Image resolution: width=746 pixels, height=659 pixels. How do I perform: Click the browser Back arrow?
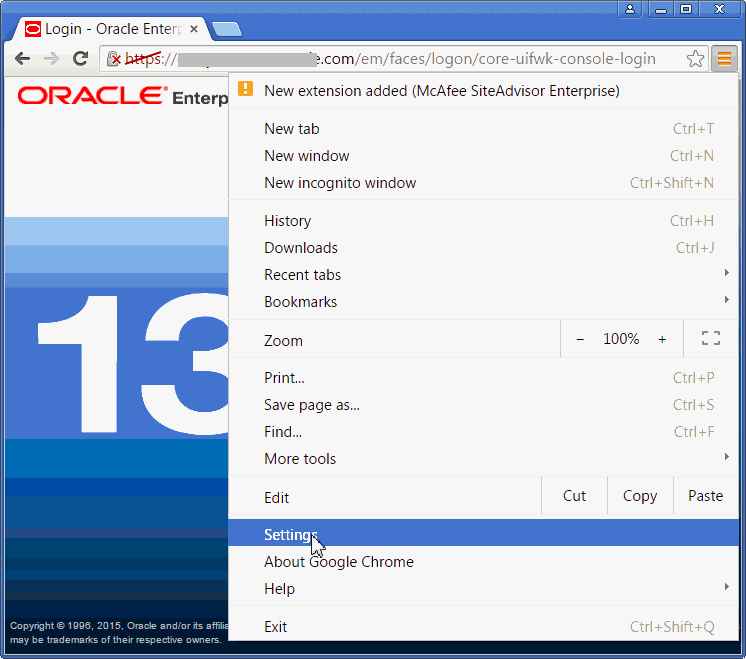pyautogui.click(x=22, y=59)
